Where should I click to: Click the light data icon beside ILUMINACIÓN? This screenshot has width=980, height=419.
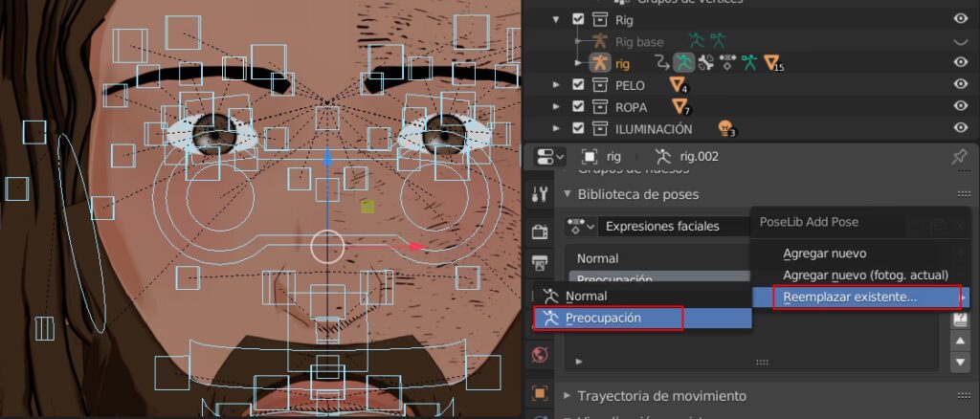[725, 128]
